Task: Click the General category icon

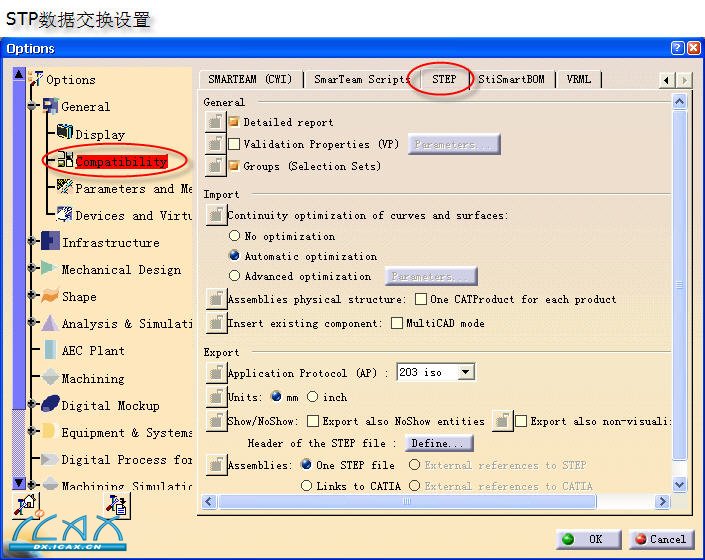Action: pos(50,106)
